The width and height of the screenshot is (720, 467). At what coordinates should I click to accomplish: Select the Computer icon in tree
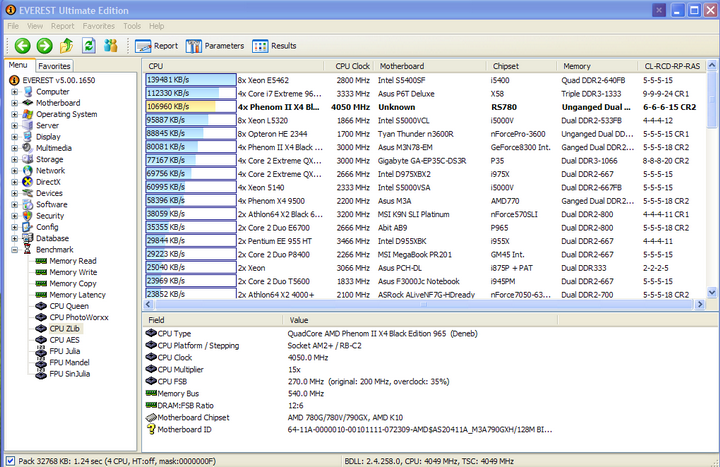tap(28, 91)
